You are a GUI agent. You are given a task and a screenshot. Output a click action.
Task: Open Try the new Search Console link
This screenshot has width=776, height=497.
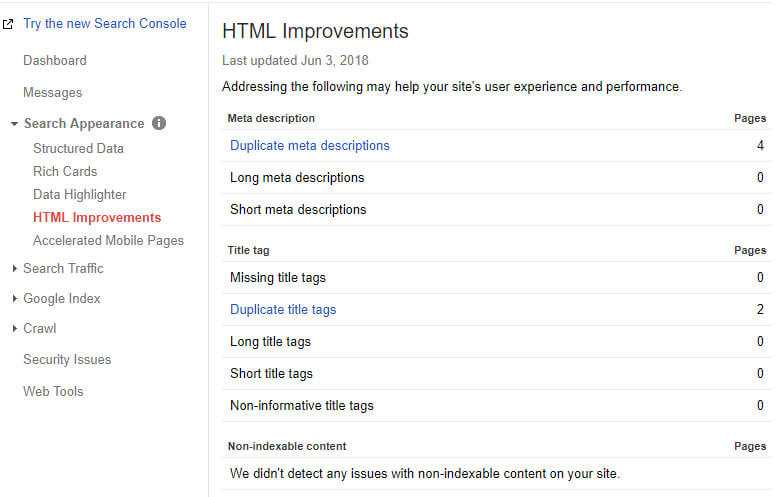pos(105,24)
